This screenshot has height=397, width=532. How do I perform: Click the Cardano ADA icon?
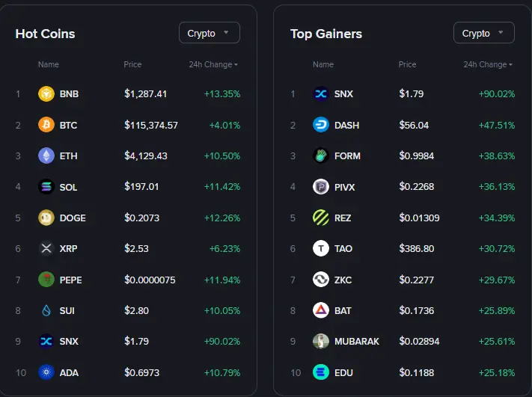point(46,372)
